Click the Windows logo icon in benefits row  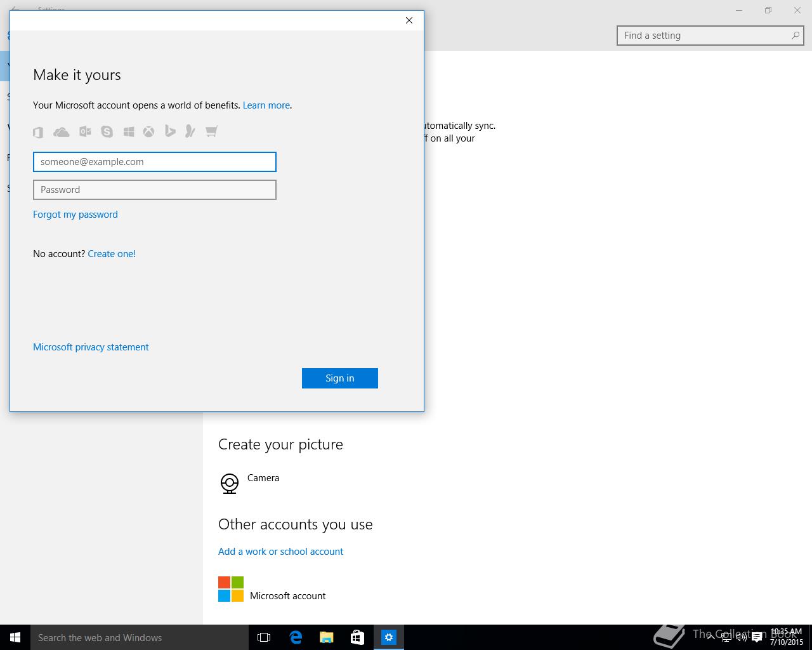click(129, 131)
